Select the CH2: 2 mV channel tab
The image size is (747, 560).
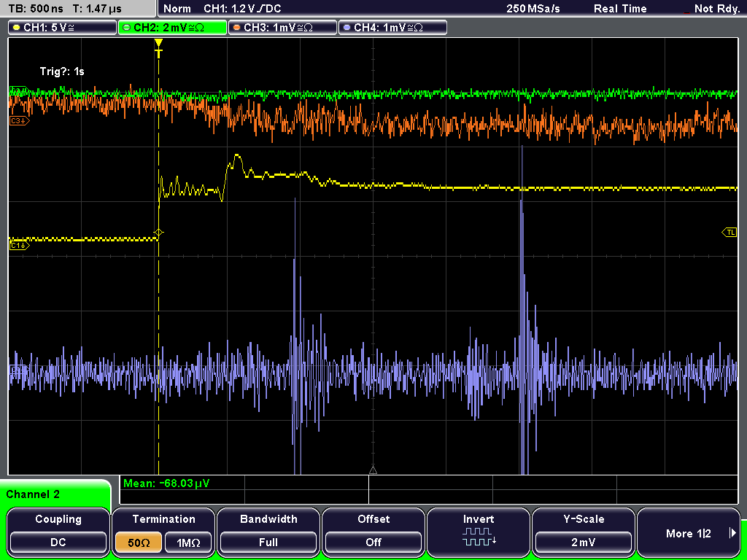(172, 27)
